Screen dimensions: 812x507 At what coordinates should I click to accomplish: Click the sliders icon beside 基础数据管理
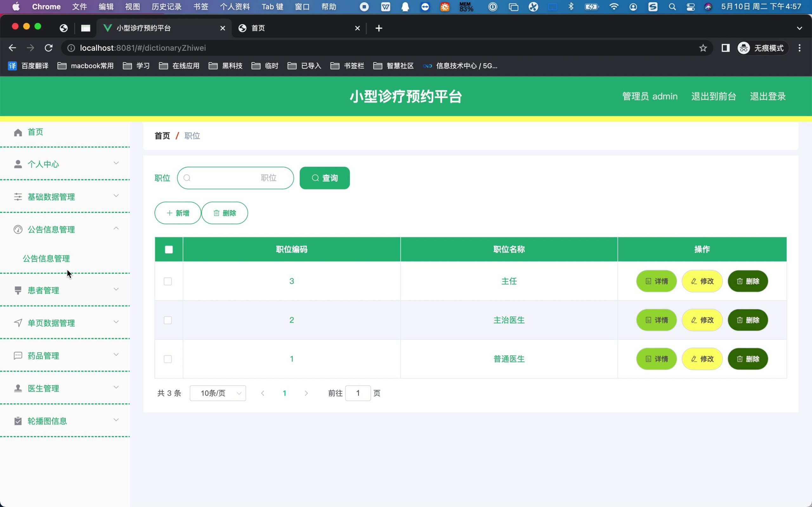pyautogui.click(x=18, y=197)
